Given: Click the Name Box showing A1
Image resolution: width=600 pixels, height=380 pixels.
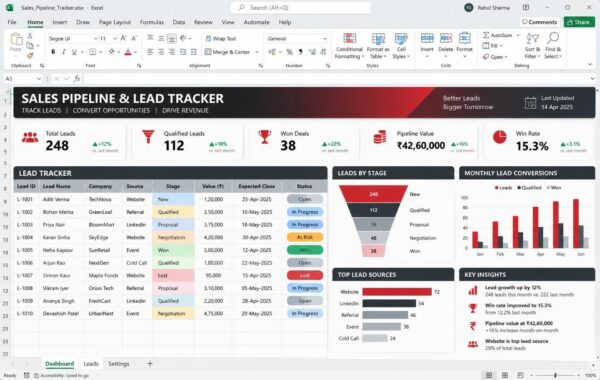Looking at the screenshot, I should coord(22,78).
